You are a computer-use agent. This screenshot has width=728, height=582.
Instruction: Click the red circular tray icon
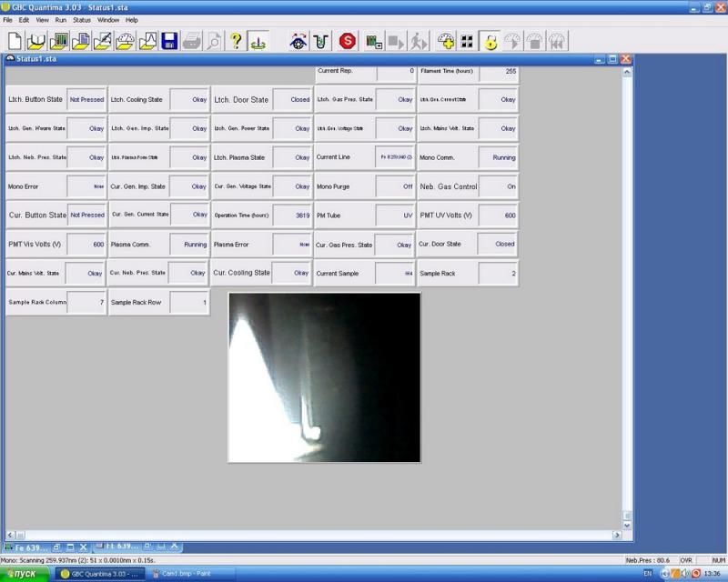pos(695,574)
